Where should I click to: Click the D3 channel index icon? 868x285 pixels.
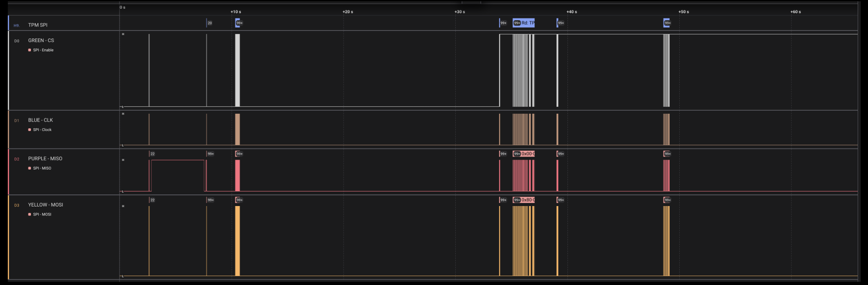point(17,205)
